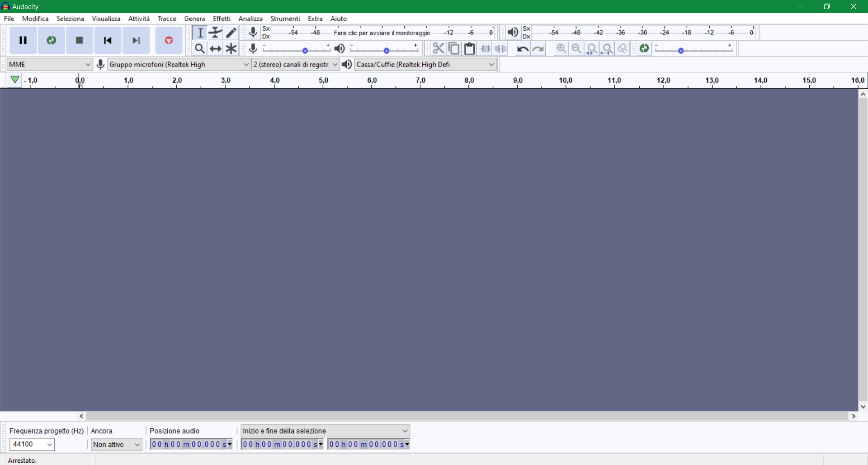Select the Selection (I-beam) tool
Viewport: 868px width, 465px height.
(x=200, y=33)
